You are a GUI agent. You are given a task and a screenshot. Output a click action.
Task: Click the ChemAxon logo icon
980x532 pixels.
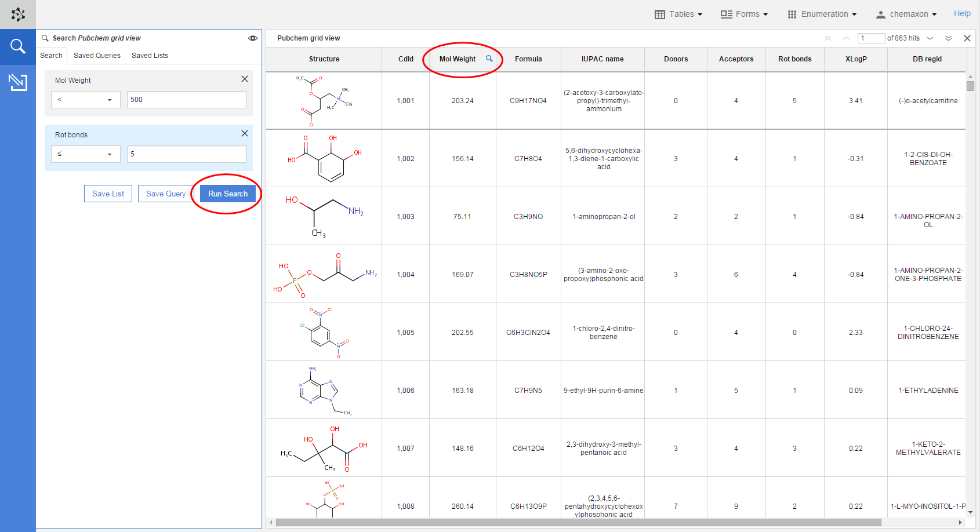tap(18, 14)
